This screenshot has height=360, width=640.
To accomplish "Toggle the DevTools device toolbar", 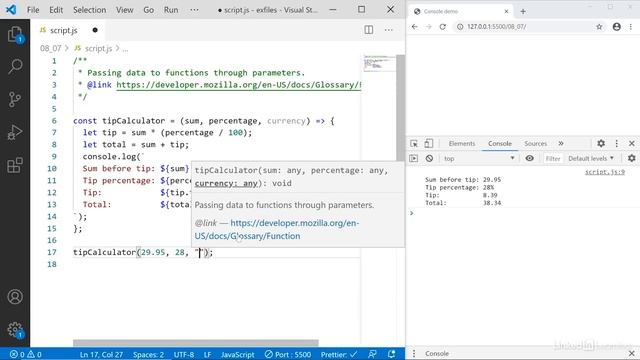I will click(429, 143).
